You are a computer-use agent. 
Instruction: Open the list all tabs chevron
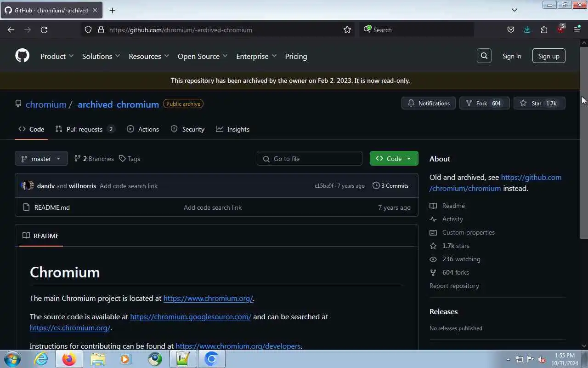(x=514, y=10)
